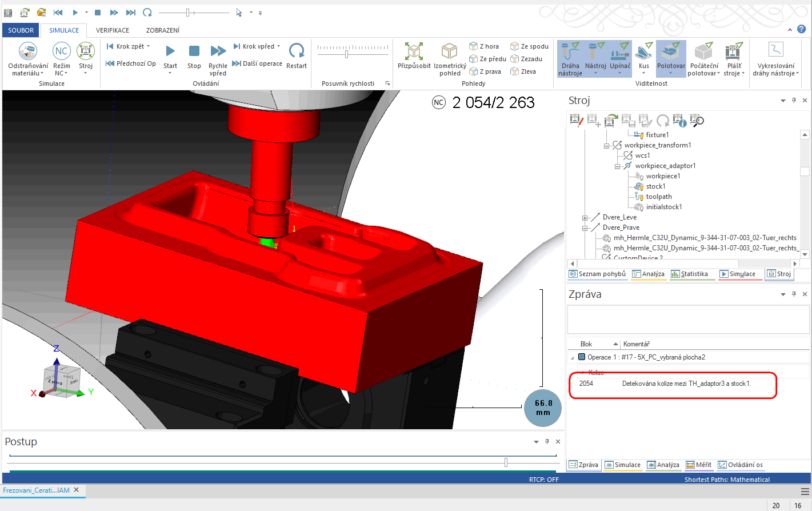Collapse the workpiece_adaptor1 tree node

[x=617, y=166]
